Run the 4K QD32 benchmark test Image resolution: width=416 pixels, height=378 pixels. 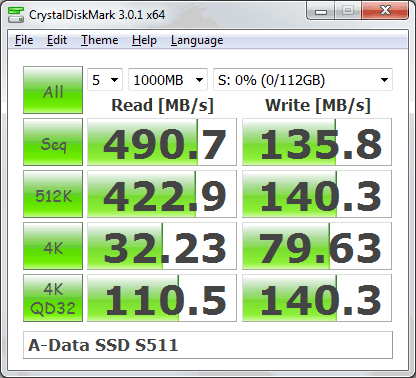pyautogui.click(x=53, y=298)
